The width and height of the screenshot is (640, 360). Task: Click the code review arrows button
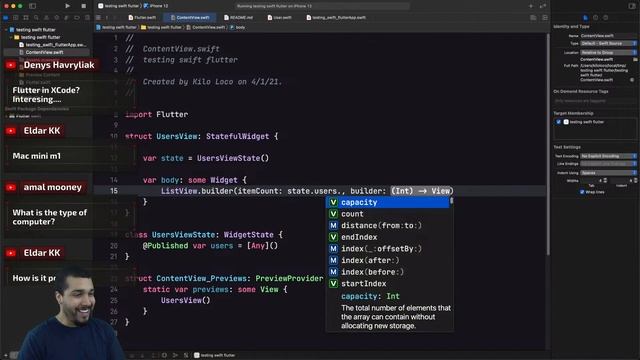coord(542,6)
